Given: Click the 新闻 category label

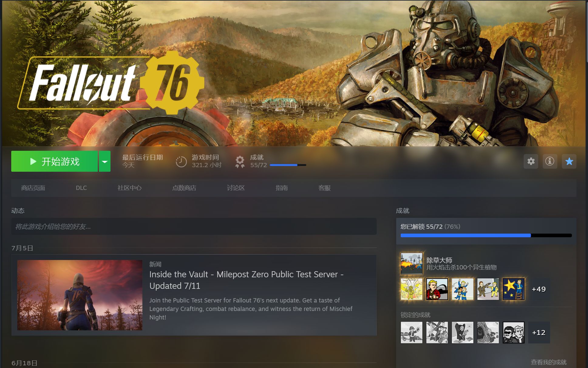Looking at the screenshot, I should tap(155, 264).
